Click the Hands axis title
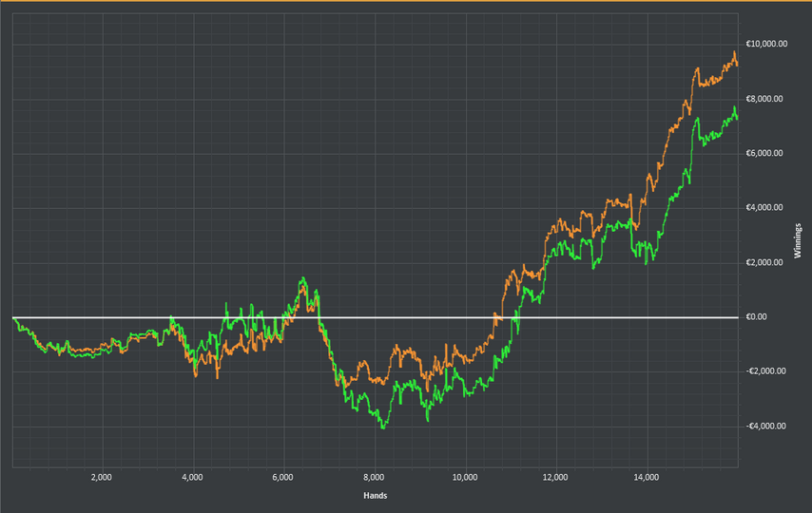The width and height of the screenshot is (812, 513). [376, 496]
